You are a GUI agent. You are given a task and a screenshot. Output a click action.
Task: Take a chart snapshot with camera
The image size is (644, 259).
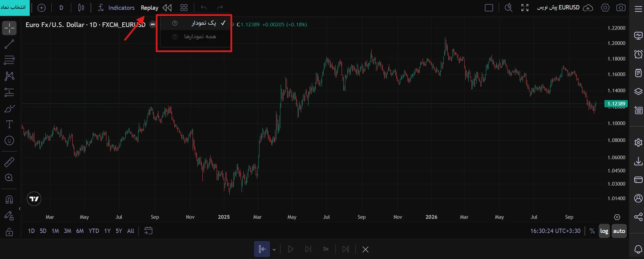pos(621,8)
